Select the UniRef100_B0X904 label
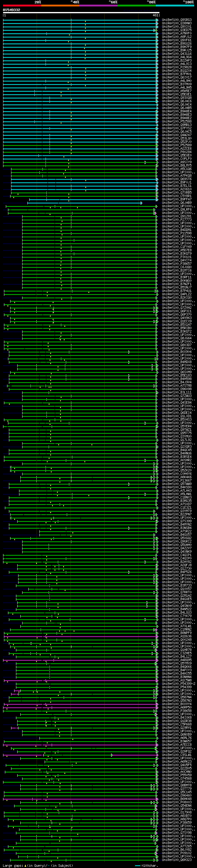This screenshot has height=868, width=197. (177, 352)
